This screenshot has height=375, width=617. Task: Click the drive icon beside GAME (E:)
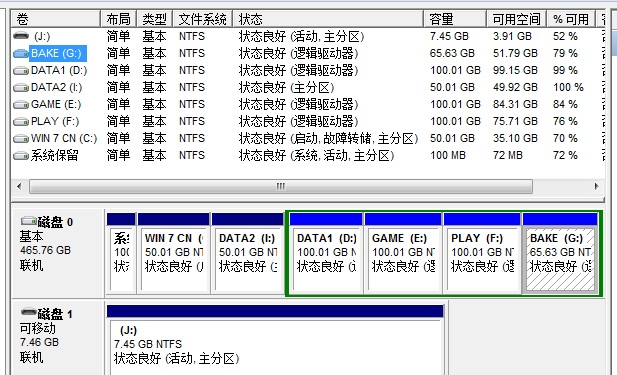pyautogui.click(x=21, y=105)
